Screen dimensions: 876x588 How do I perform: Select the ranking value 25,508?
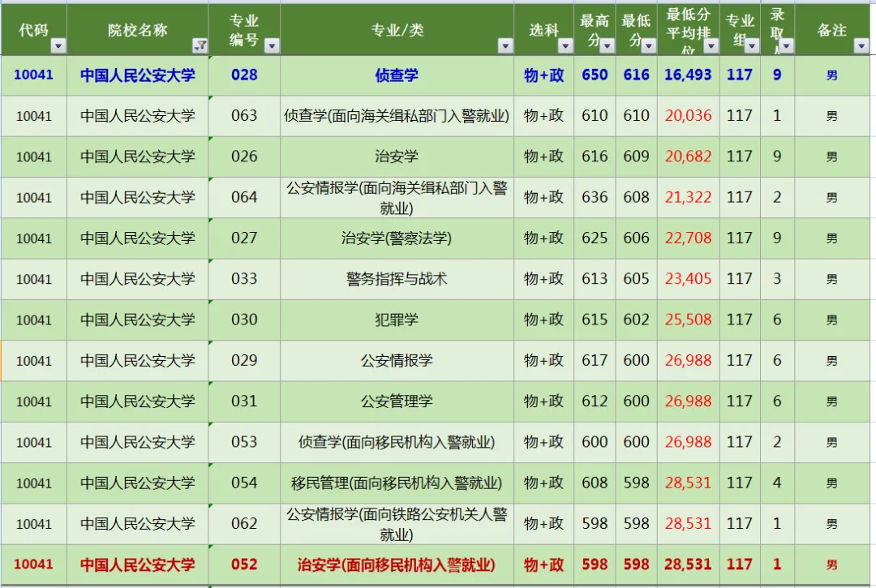(689, 320)
